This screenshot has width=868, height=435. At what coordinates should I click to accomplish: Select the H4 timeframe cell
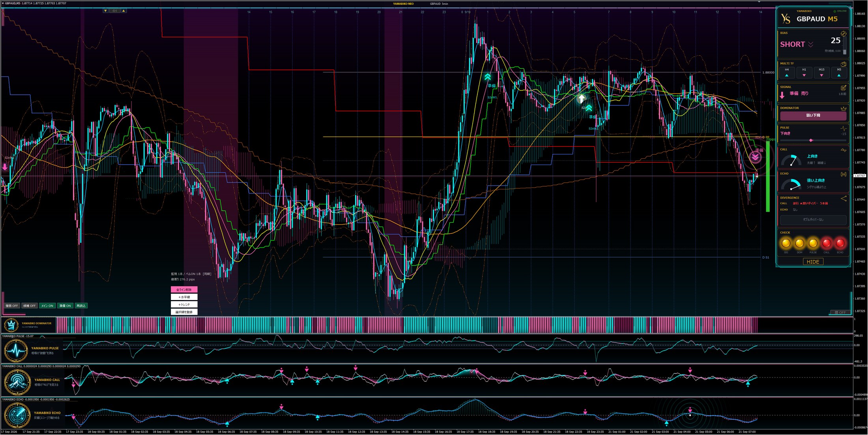pos(787,72)
